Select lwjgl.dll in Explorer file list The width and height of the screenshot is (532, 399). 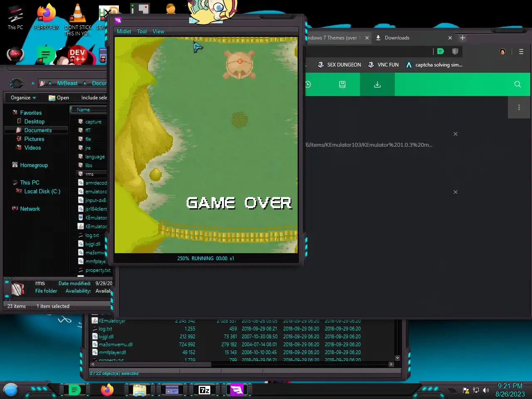93,244
